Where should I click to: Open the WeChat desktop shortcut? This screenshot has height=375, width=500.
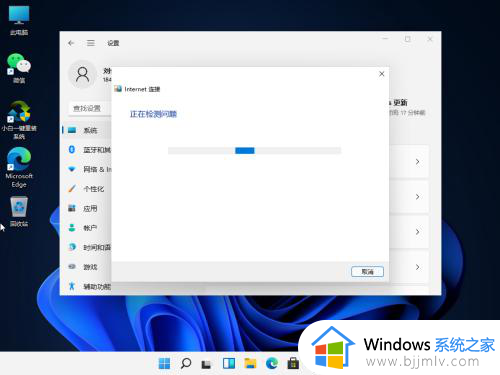tap(19, 68)
